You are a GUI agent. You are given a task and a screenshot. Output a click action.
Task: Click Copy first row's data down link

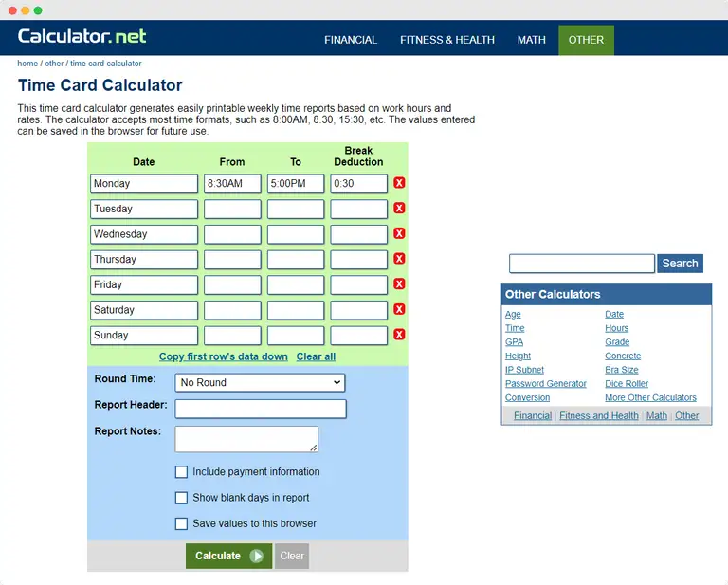[x=223, y=356]
